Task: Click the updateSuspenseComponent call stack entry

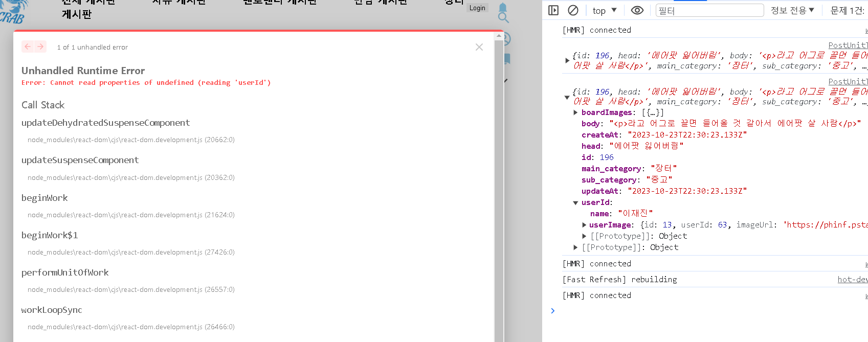Action: coord(80,160)
